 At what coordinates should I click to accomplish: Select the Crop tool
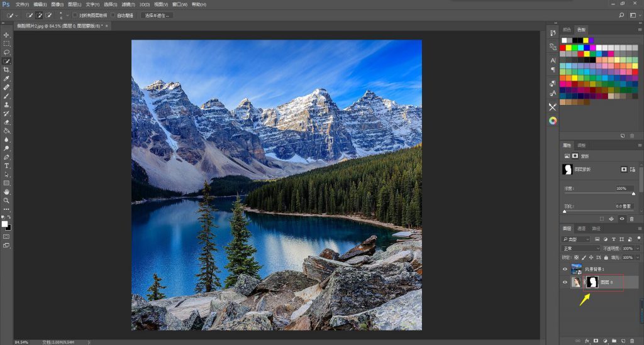tap(6, 70)
